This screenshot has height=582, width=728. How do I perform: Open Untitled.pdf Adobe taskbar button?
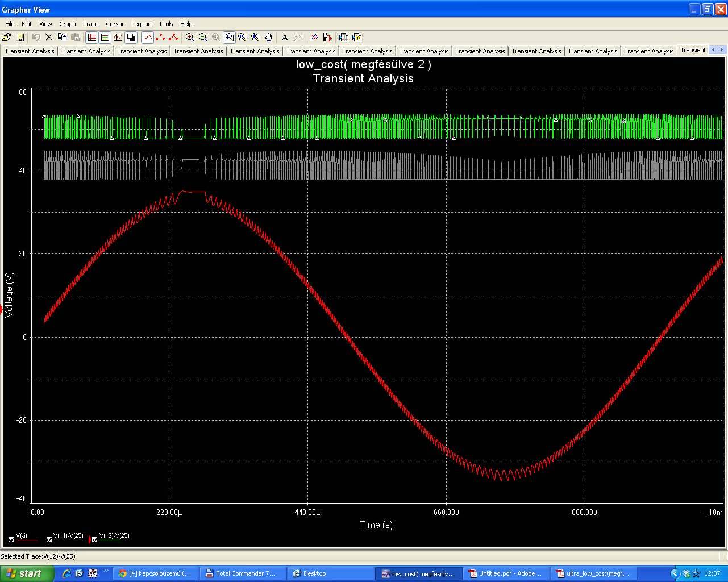pos(507,573)
